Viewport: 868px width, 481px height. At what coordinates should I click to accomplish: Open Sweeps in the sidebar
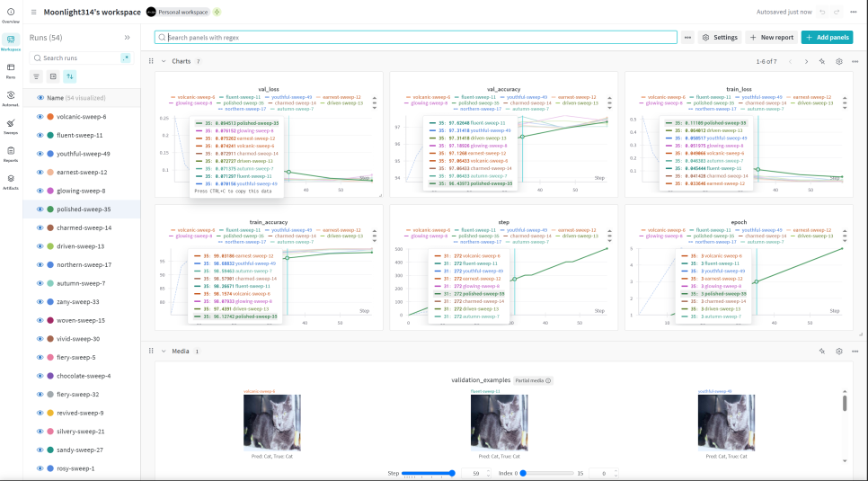click(x=11, y=126)
